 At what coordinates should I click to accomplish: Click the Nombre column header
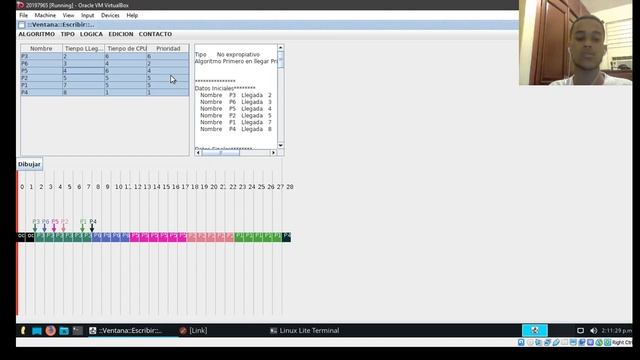pyautogui.click(x=41, y=49)
